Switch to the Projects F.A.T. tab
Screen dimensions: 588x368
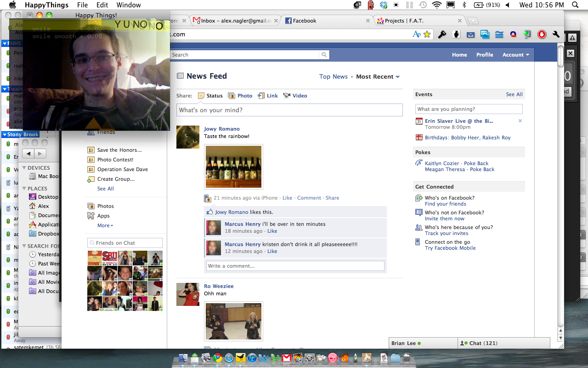click(418, 21)
